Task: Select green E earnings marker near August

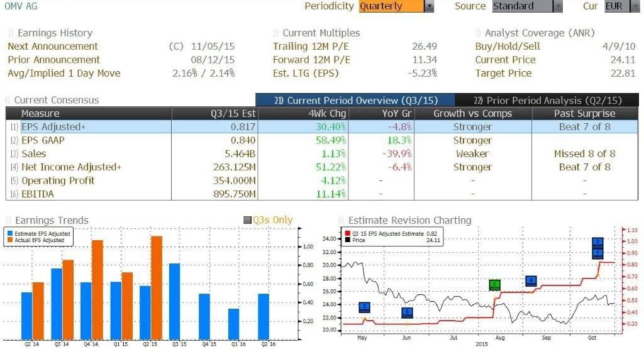Action: [495, 284]
